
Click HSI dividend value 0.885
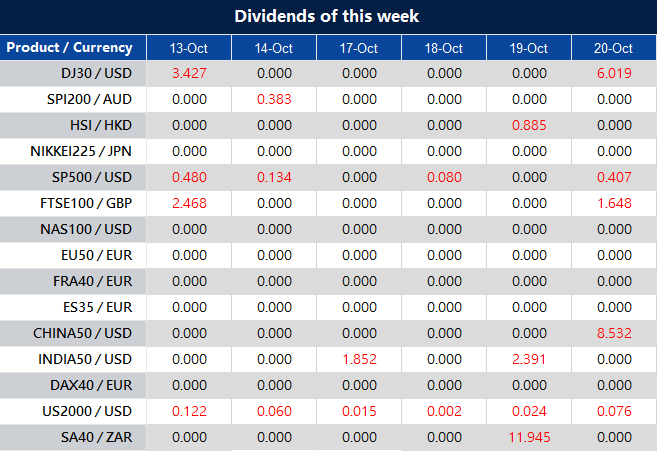tap(529, 126)
